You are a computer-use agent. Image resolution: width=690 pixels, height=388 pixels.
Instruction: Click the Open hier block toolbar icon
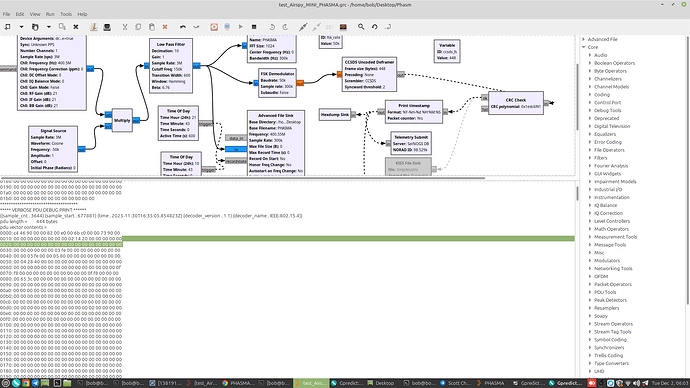click(388, 27)
